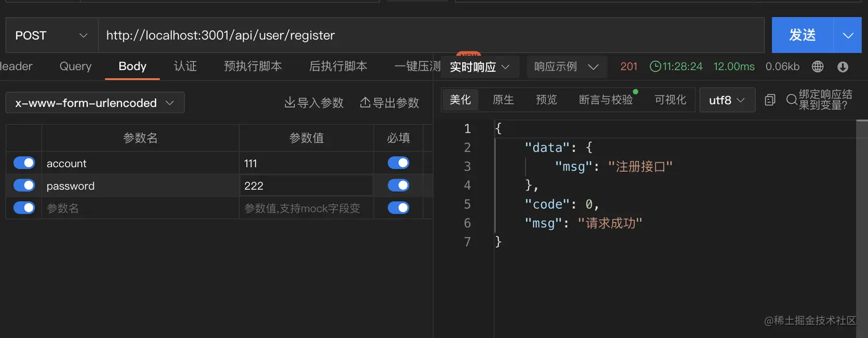This screenshot has height=338, width=868.
Task: Click the "请求成功" value in response
Action: (x=610, y=223)
